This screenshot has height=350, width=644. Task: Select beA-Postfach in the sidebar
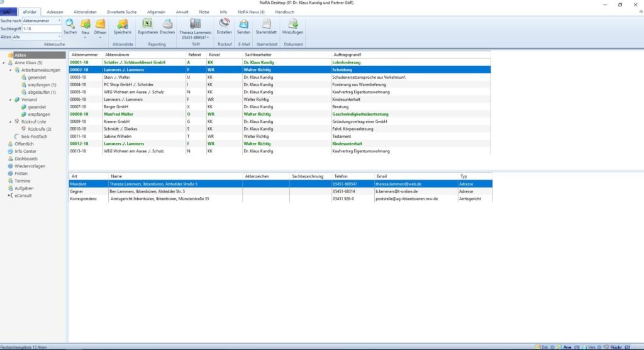click(x=34, y=136)
